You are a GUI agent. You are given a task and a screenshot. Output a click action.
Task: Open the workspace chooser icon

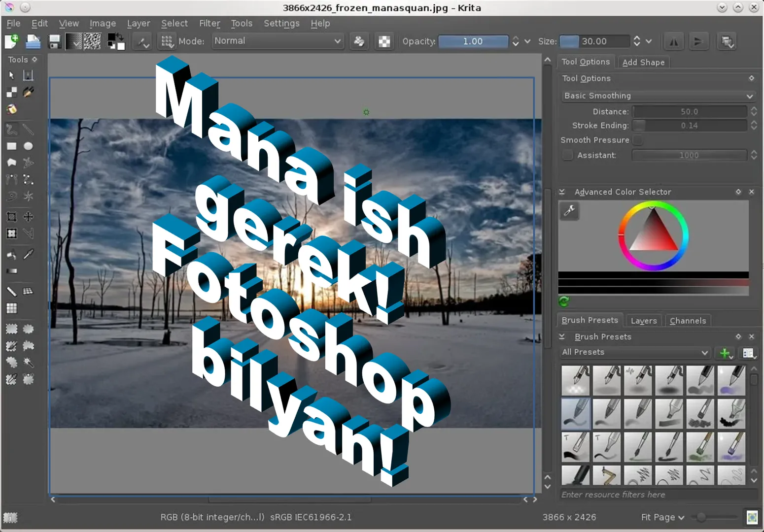coord(727,42)
